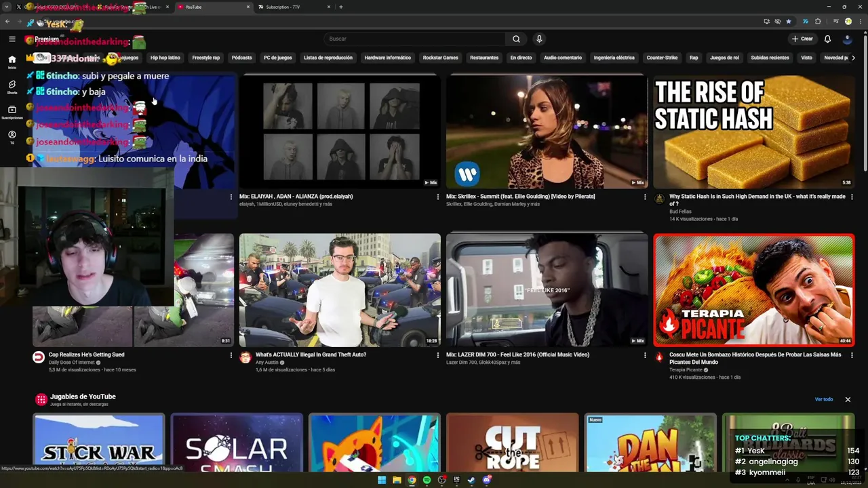Screen dimensions: 868x488
Task: Open The Rise of Static Hash thumbnail
Action: tap(754, 131)
